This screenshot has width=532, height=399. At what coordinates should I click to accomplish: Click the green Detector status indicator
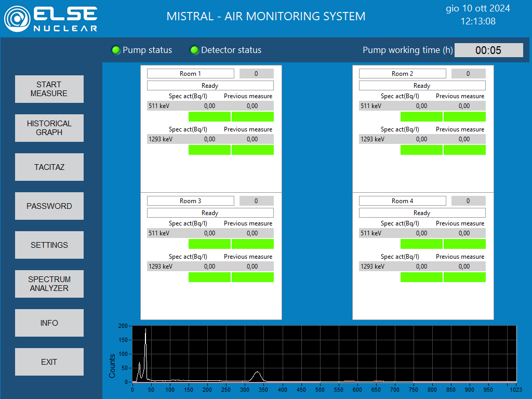tap(195, 50)
